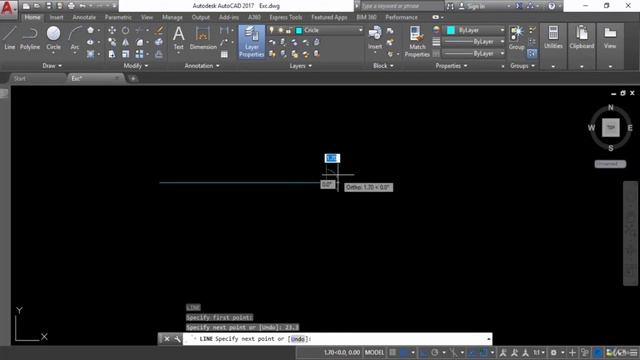The width and height of the screenshot is (640, 360).
Task: Select the Line drawing tool
Action: (x=9, y=38)
